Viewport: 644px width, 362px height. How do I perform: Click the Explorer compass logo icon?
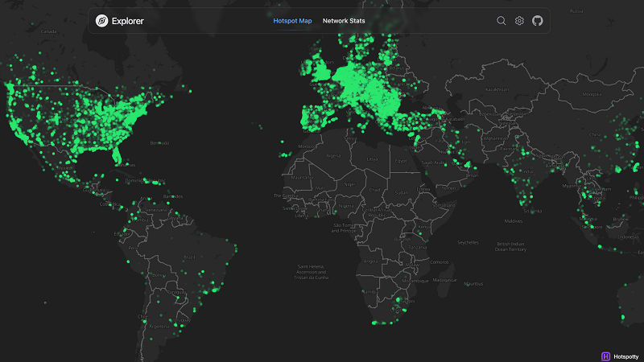click(x=102, y=21)
